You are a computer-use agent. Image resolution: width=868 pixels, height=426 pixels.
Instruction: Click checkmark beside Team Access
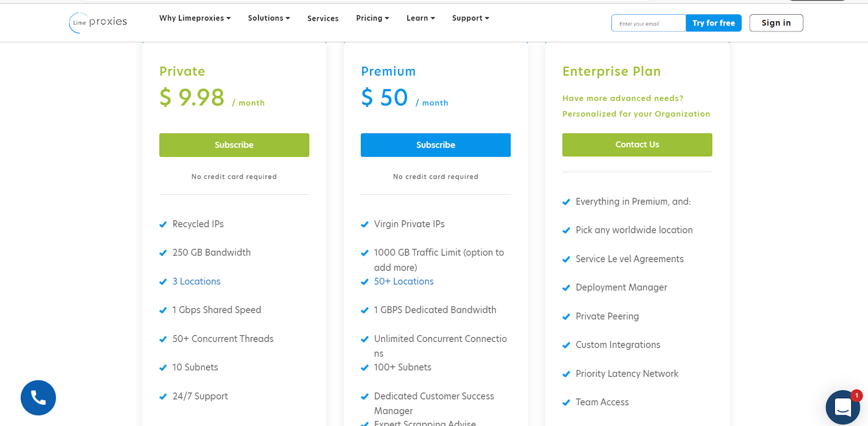[x=566, y=403]
